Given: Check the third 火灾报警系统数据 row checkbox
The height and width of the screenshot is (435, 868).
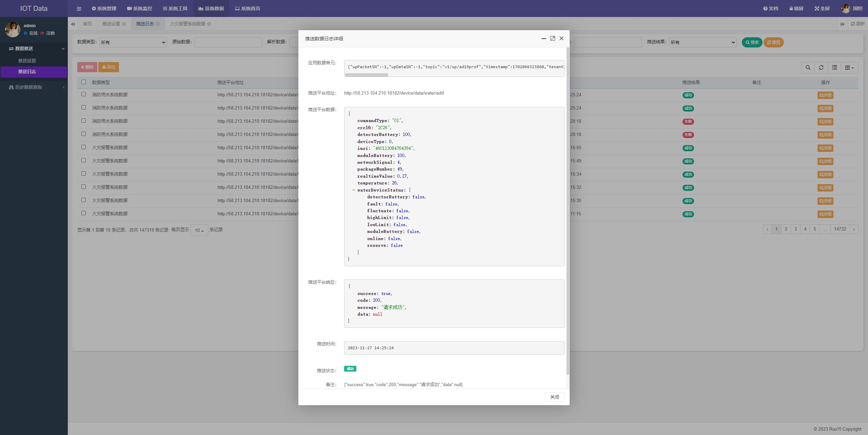Looking at the screenshot, I should click(83, 173).
